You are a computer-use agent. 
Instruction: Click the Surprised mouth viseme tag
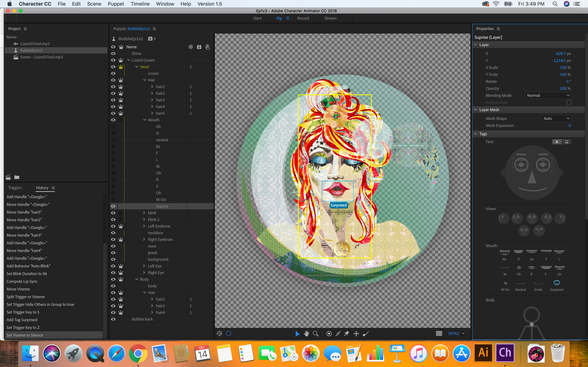556,283
